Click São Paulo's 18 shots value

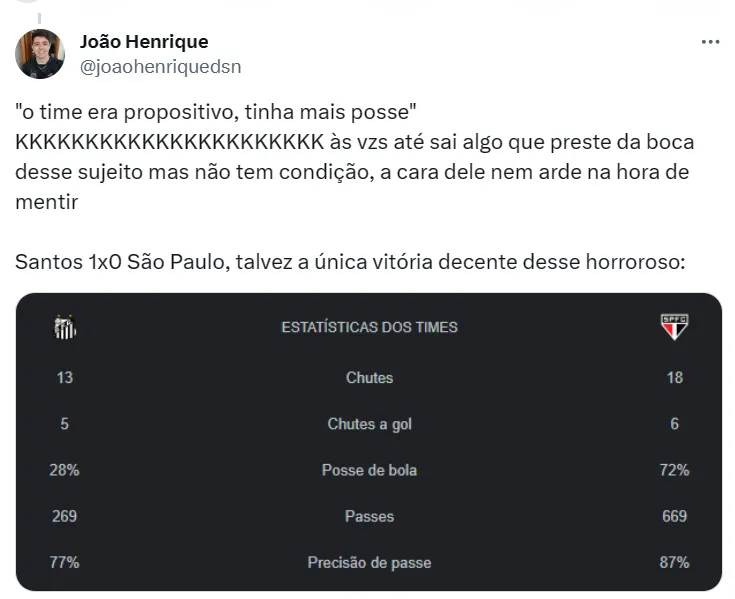point(674,378)
